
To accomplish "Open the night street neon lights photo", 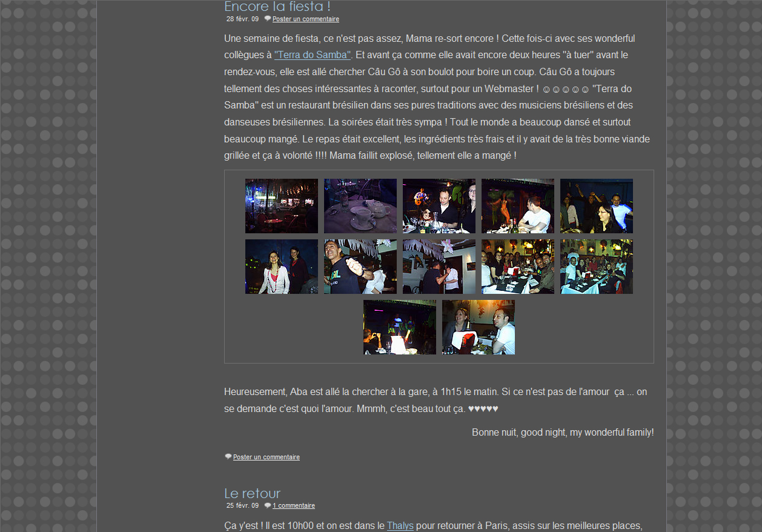I will point(281,206).
